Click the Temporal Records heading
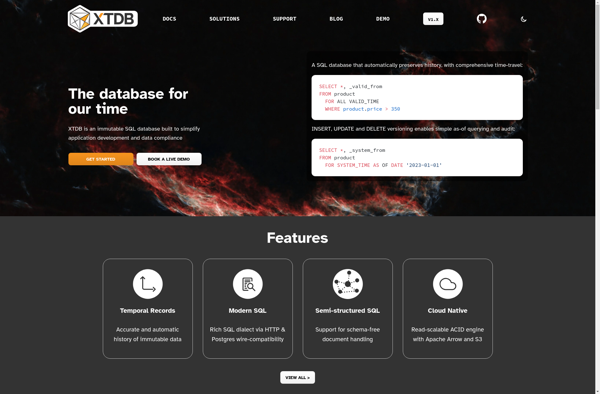The height and width of the screenshot is (394, 600). point(148,311)
